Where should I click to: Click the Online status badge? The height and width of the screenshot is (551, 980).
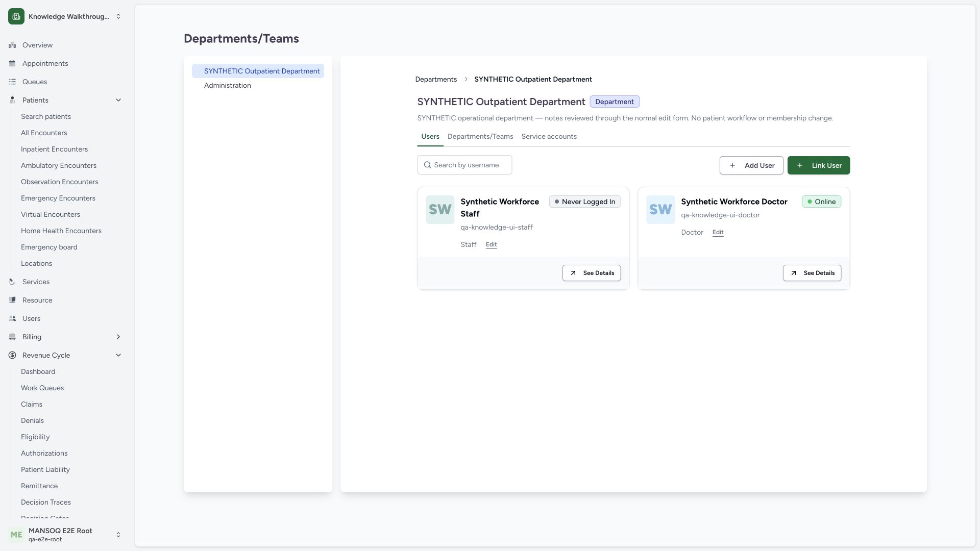[x=821, y=202]
